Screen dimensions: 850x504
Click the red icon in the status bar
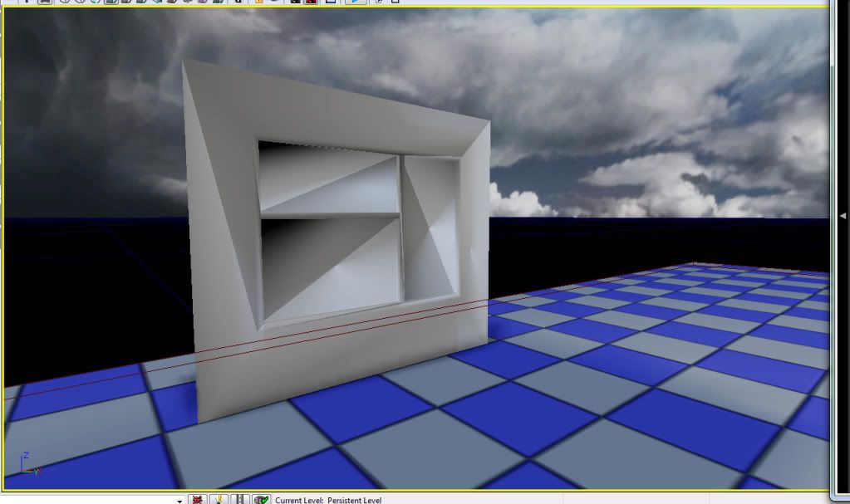(197, 499)
